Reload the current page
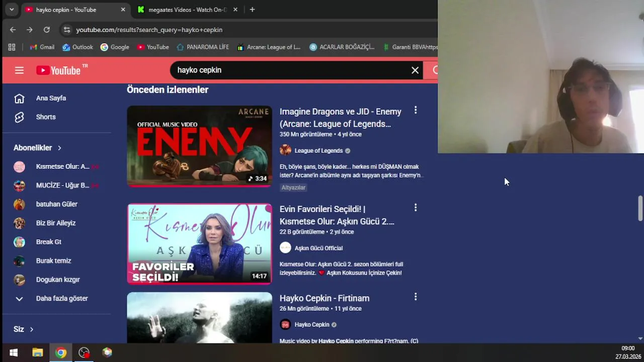The height and width of the screenshot is (362, 644). [x=46, y=30]
